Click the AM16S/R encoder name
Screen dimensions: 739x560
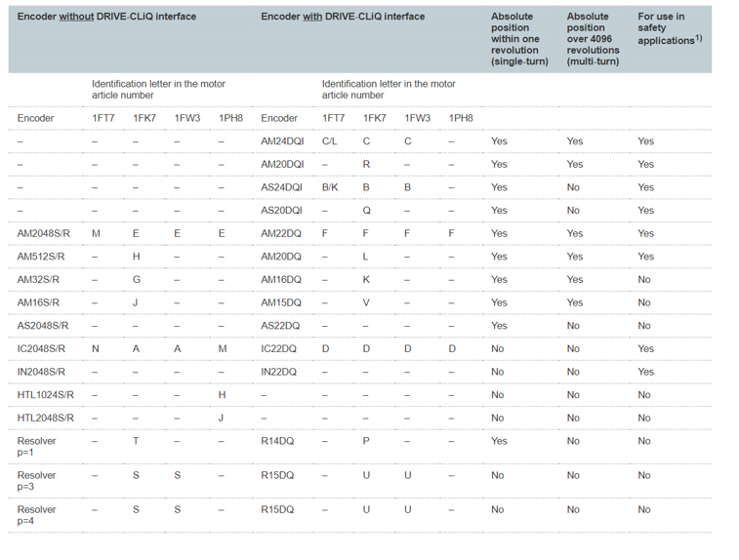[38, 302]
